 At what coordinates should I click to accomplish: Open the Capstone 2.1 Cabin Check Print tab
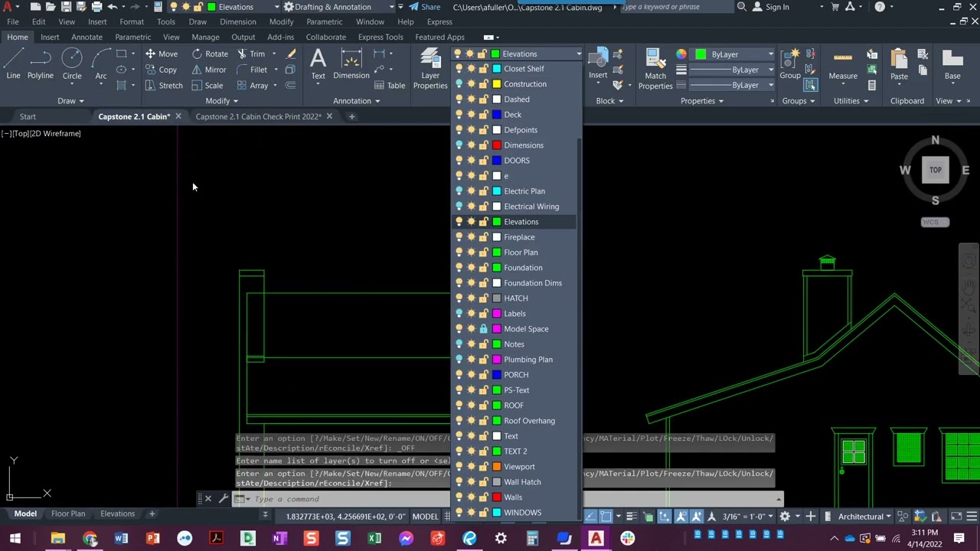258,116
